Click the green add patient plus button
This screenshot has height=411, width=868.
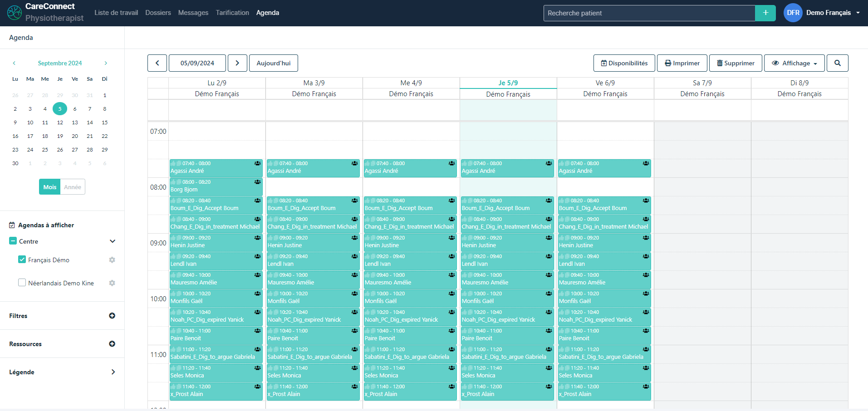765,13
